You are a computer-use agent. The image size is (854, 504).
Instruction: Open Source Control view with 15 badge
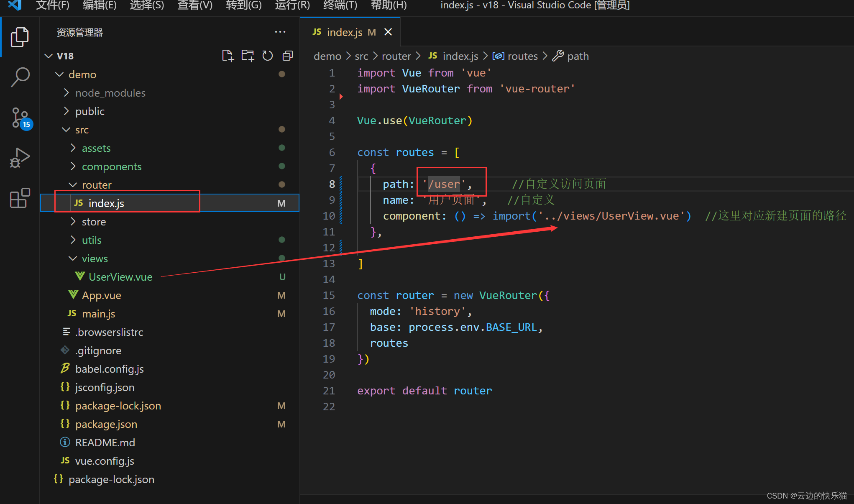coord(20,118)
